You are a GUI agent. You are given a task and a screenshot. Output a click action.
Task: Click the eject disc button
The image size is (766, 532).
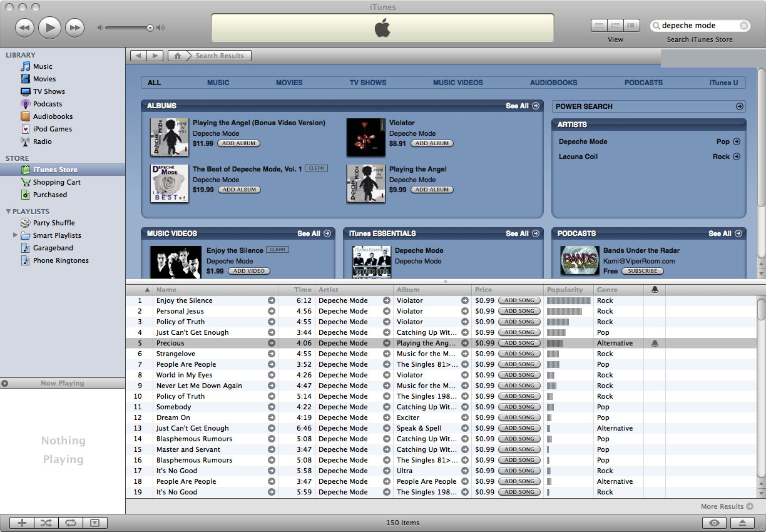click(742, 523)
